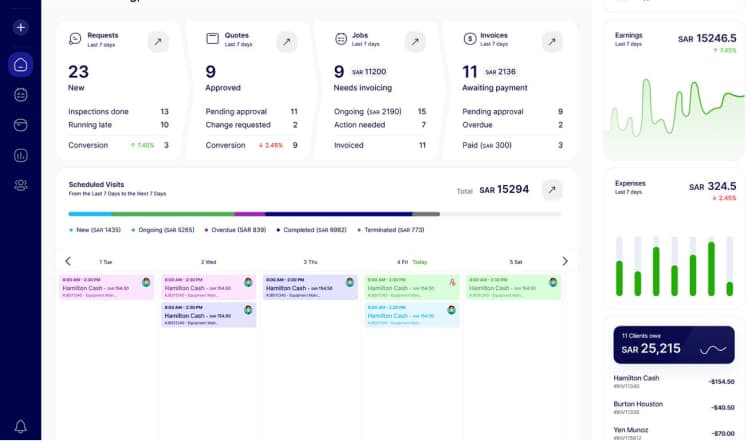Viewport: 756px width, 441px height.
Task: Select the 2 Wed column header
Action: 208,262
